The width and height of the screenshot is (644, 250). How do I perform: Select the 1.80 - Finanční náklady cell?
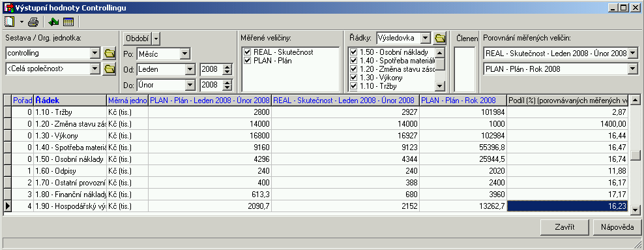coord(70,194)
